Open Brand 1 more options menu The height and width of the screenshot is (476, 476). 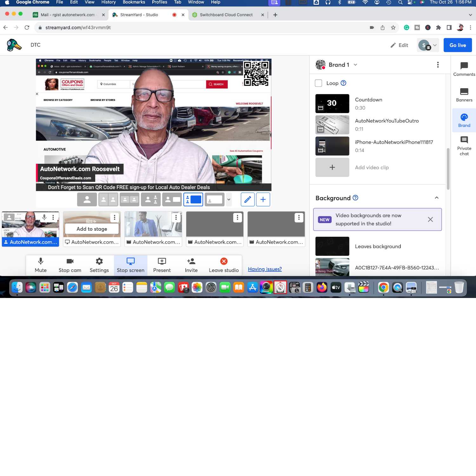(438, 65)
